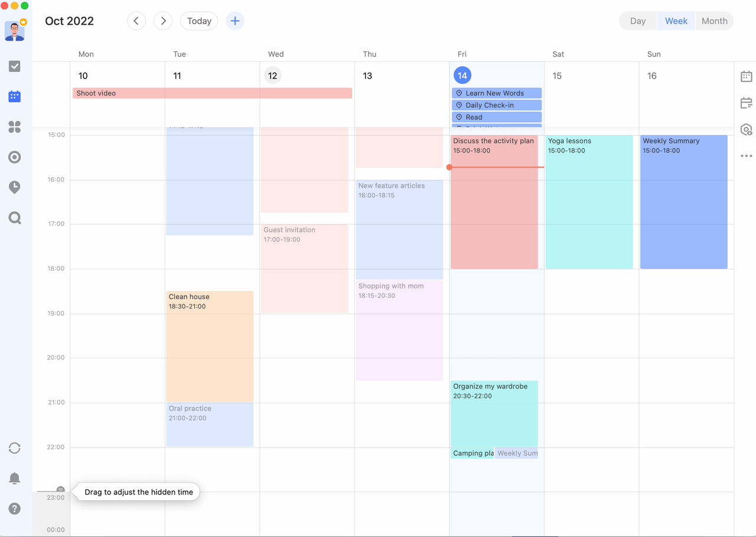The height and width of the screenshot is (537, 756).
Task: Open the Eisenhower Matrix
Action: [x=14, y=127]
